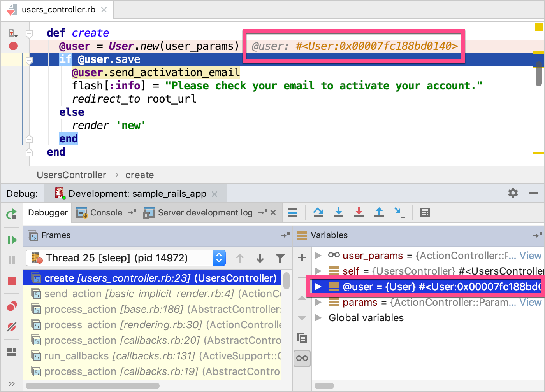Move watch up arrow in Variables
Screen dimensions: 545x392
[302, 298]
